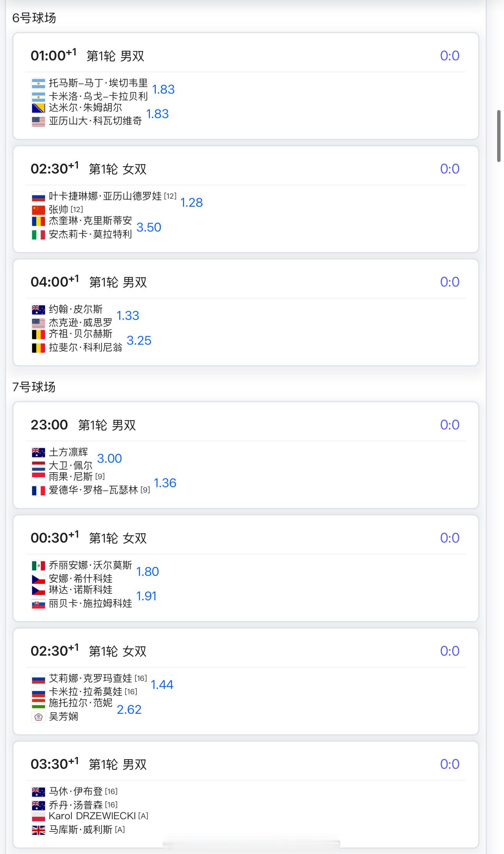
Task: Click Belgium flag beside 齐祖·贝尔赫斯
Action: point(38,334)
